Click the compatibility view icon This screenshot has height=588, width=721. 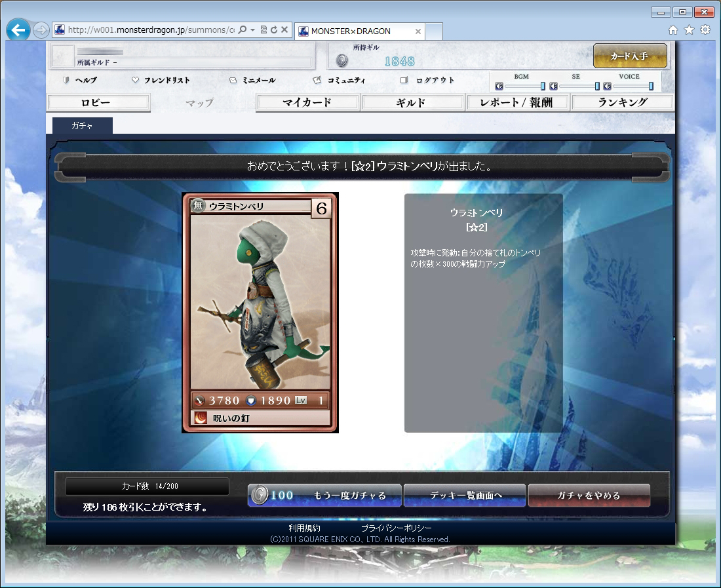[x=264, y=30]
